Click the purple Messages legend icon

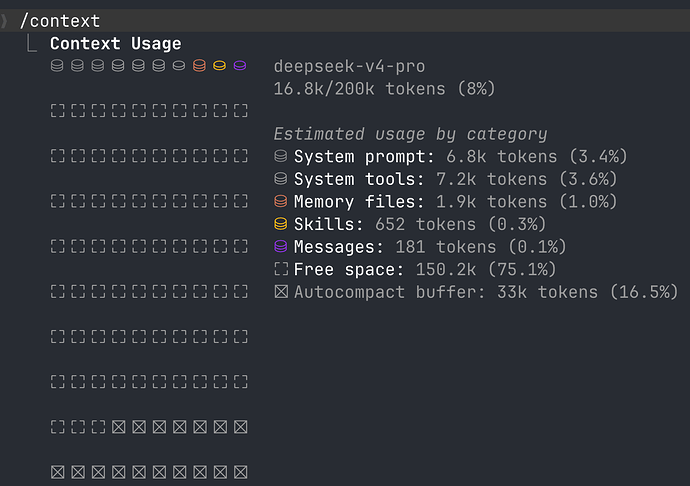pyautogui.click(x=281, y=246)
